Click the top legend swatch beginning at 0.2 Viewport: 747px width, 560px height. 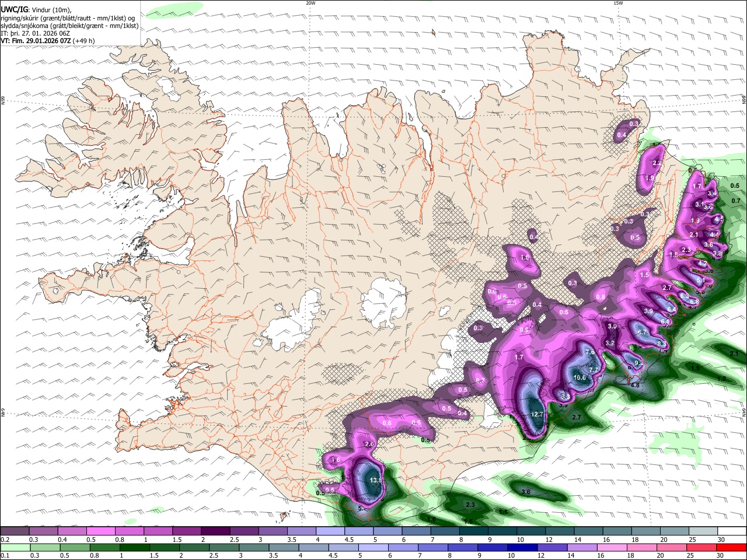[15, 531]
